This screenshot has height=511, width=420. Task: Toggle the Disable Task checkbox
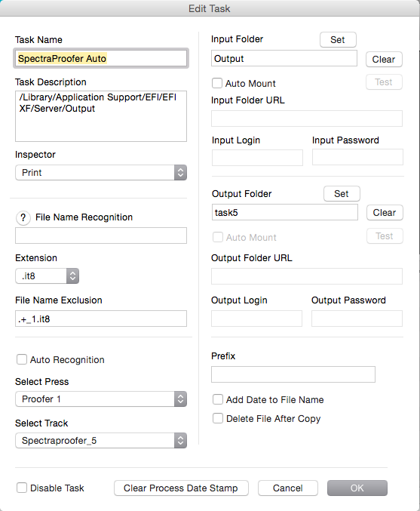click(x=22, y=488)
